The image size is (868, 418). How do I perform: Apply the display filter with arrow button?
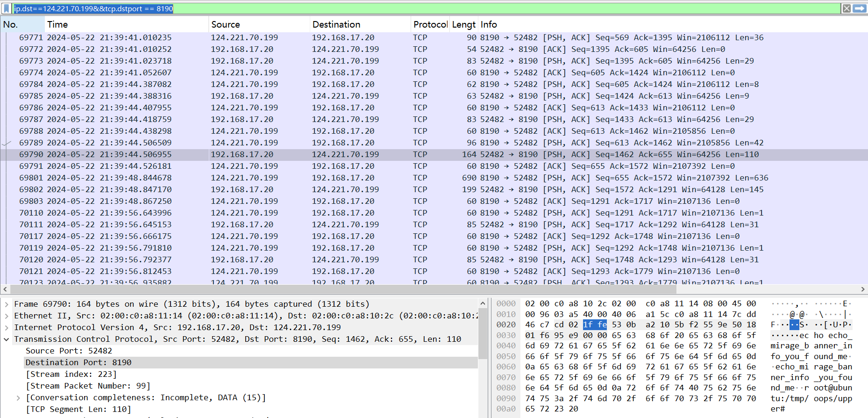860,8
